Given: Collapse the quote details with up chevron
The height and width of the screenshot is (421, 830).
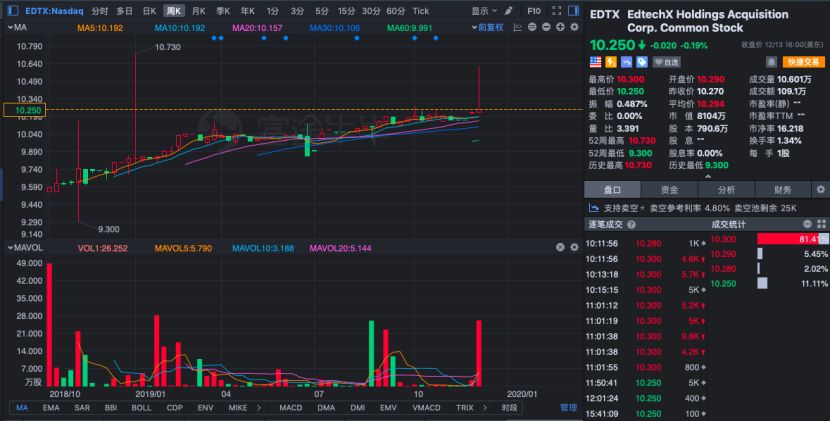Looking at the screenshot, I should [708, 176].
